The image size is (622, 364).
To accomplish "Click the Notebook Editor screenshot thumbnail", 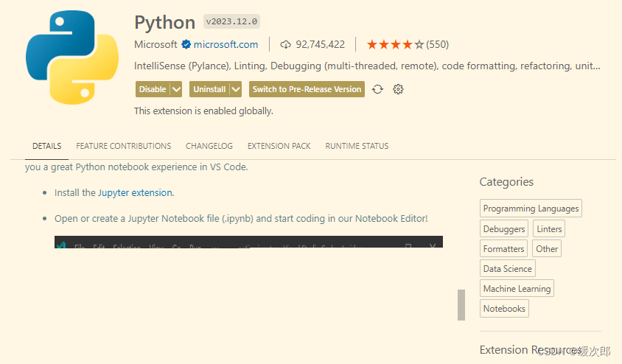I will coord(248,242).
